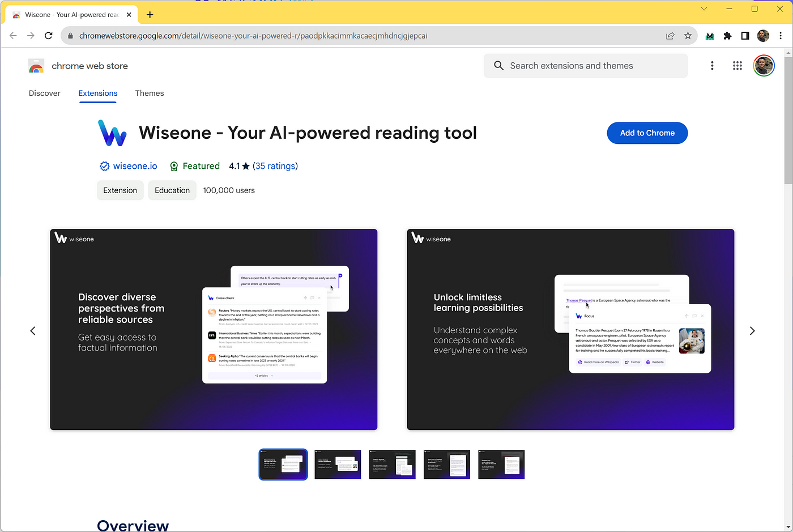Open the Extensions puzzle icon
The width and height of the screenshot is (793, 532).
coord(728,36)
